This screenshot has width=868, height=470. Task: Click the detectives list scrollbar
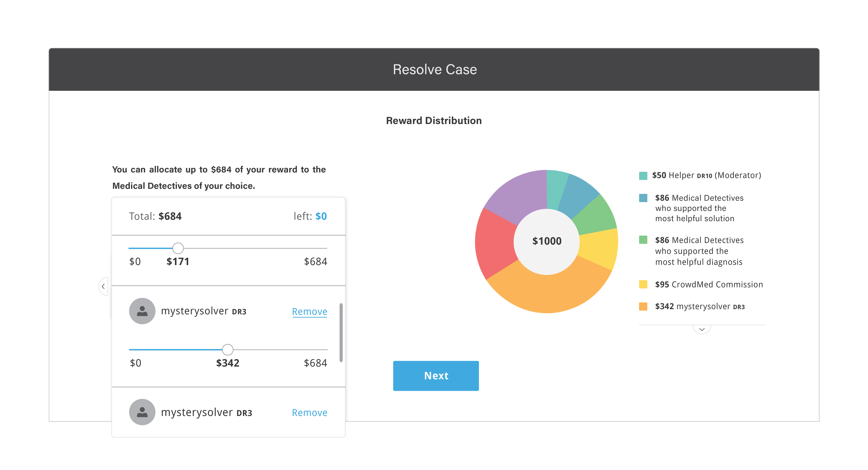click(x=341, y=332)
